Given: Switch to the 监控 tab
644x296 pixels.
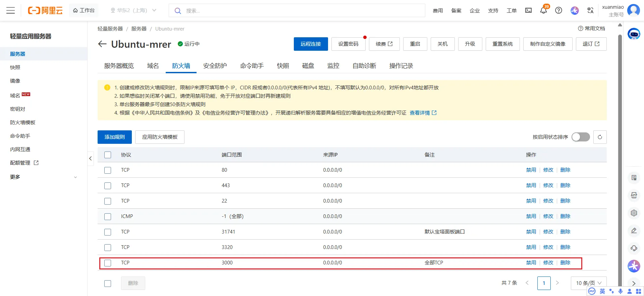Looking at the screenshot, I should [333, 66].
